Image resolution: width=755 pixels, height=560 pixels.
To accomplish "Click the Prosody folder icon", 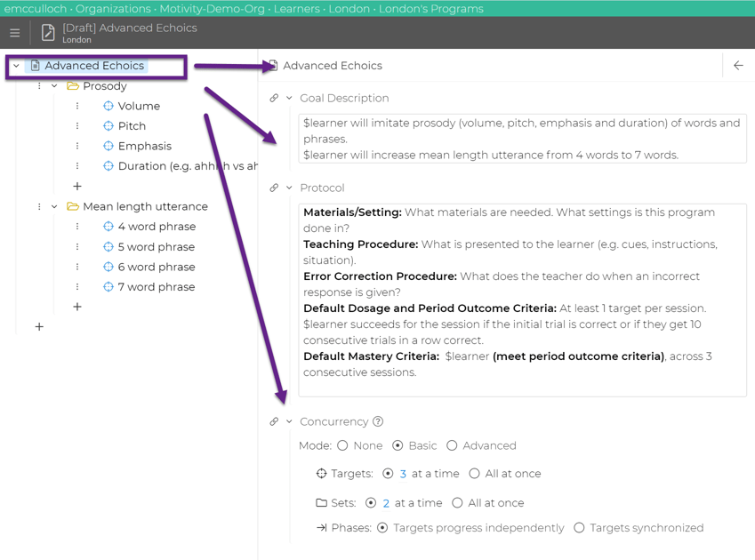I will coord(71,85).
